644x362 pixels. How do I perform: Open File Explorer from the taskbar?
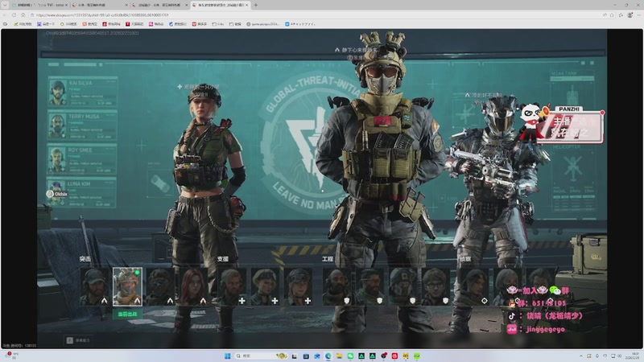coord(339,356)
